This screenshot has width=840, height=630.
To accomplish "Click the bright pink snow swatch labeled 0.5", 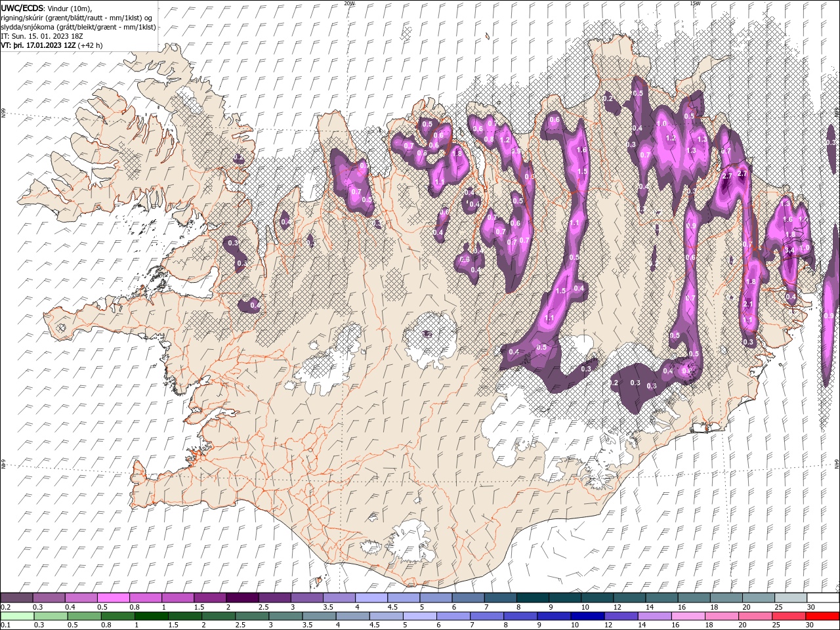I will [x=113, y=598].
